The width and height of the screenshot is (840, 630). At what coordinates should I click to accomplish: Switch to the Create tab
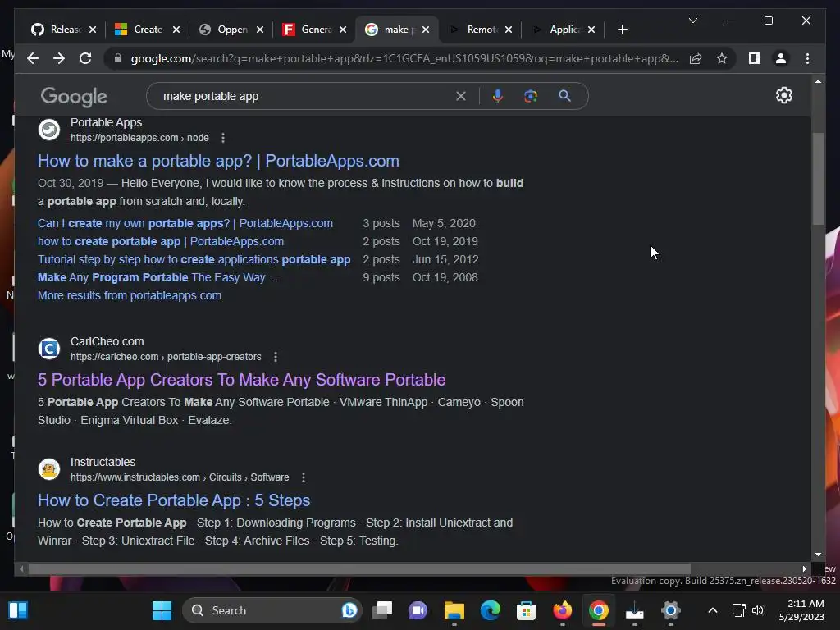pos(140,30)
